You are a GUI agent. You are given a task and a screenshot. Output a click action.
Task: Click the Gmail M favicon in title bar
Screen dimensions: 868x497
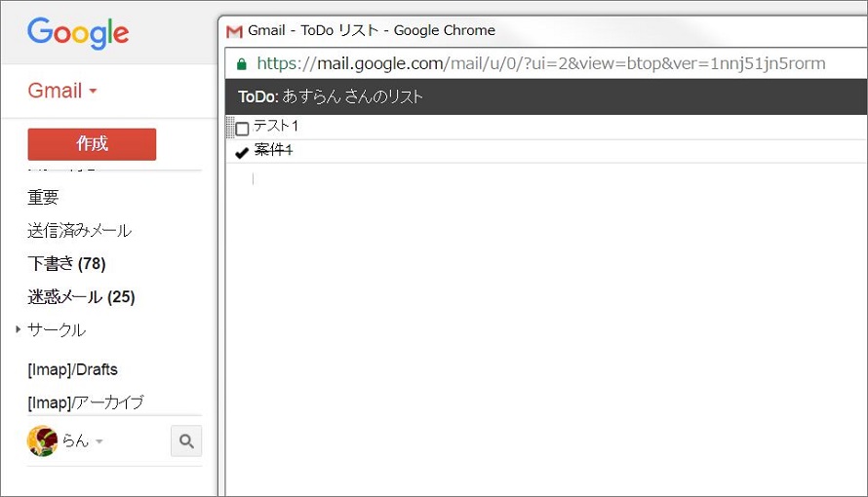point(235,31)
